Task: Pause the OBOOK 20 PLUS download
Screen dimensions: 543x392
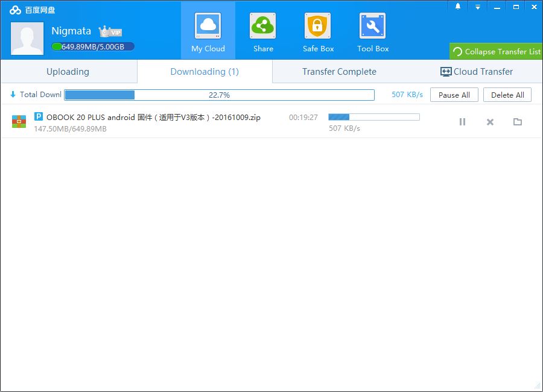Action: click(462, 122)
